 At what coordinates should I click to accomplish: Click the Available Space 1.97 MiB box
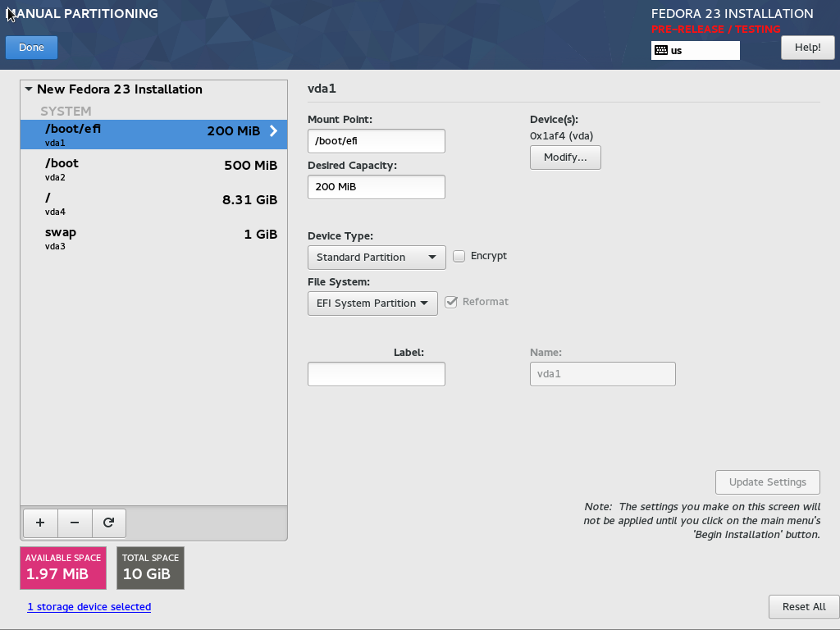tap(63, 568)
